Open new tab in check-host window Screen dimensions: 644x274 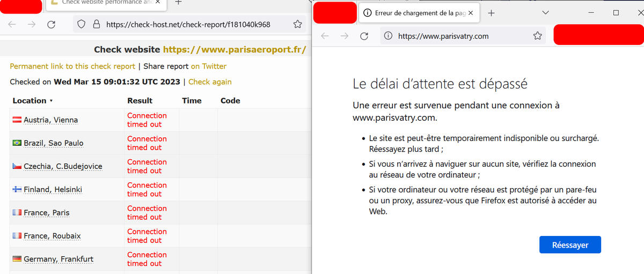tap(179, 3)
